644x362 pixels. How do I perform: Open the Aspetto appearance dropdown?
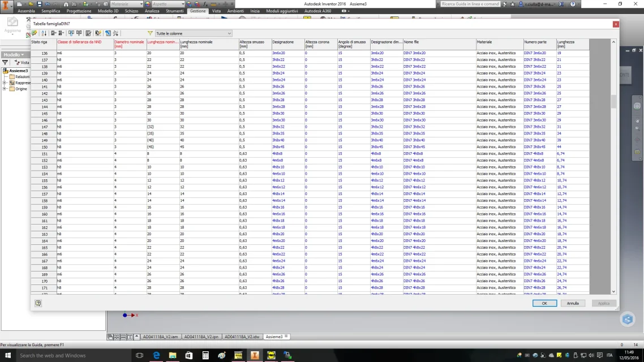point(169,4)
